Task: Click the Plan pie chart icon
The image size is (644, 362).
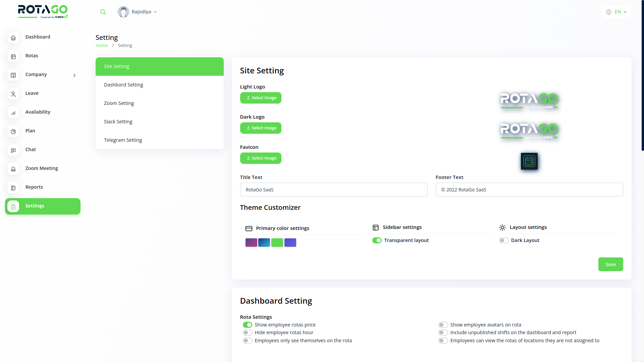Action: (13, 131)
